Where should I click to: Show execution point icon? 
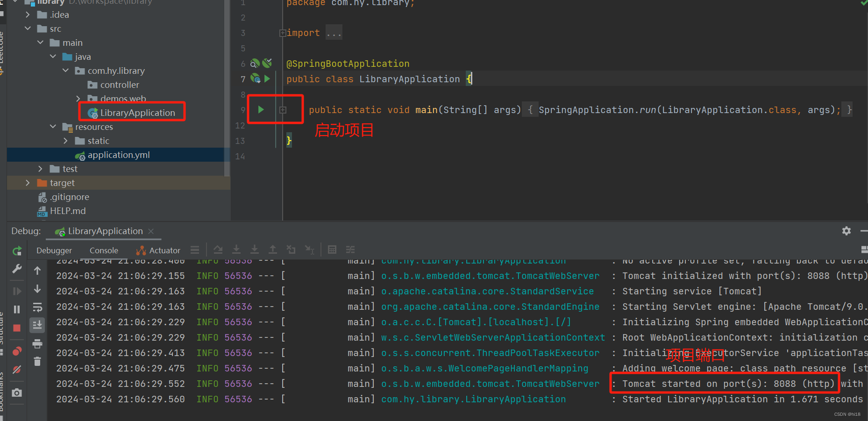coord(195,250)
